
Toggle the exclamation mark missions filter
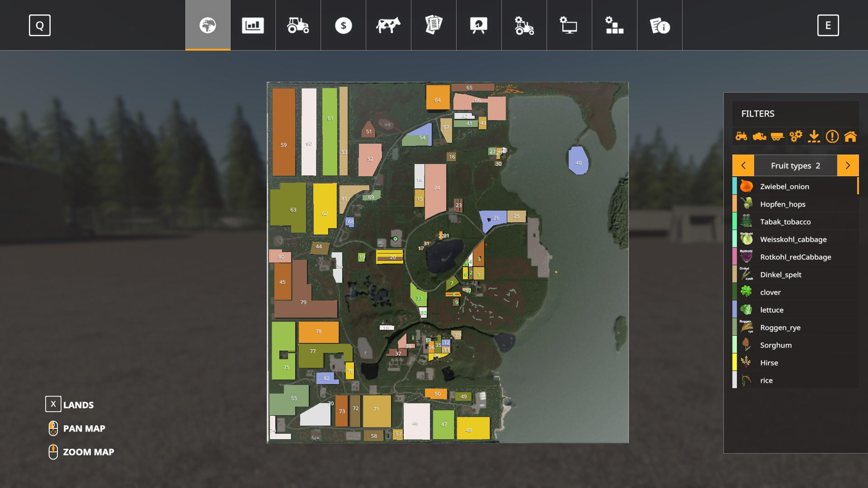point(832,136)
